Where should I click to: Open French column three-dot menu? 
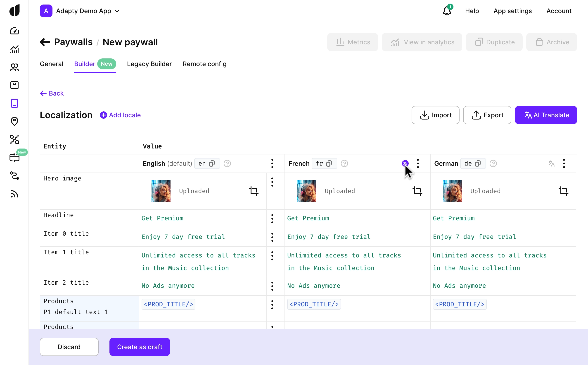coord(418,163)
